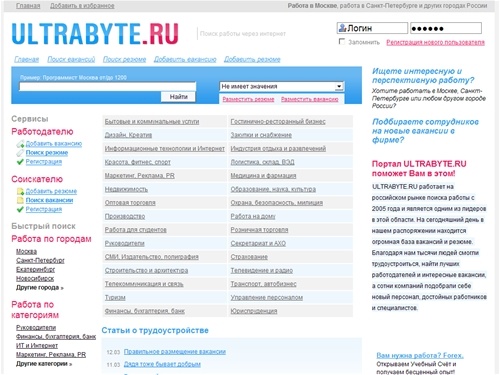Screen dimensions: 500x375
Task: Open sidebar category Маркетинг, Реклама, PR
Action: [x=51, y=355]
